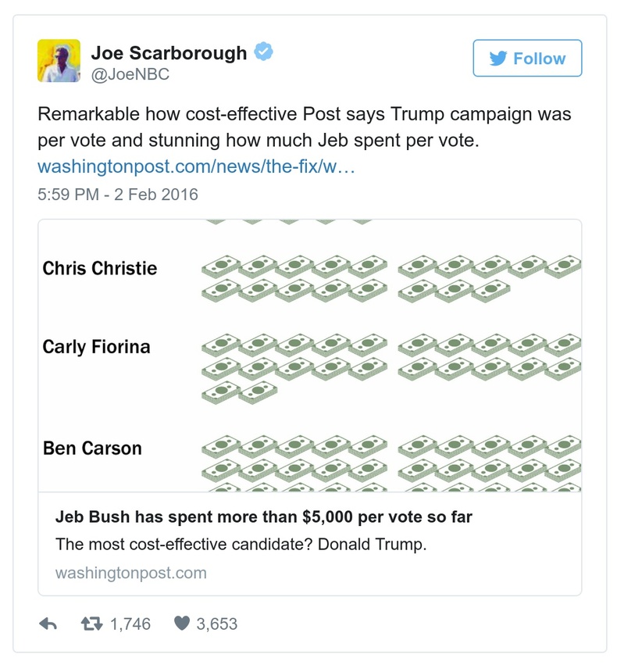The height and width of the screenshot is (672, 624).
Task: Open the washingtonpost.com/news/the-fix link in tweet
Action: (196, 168)
